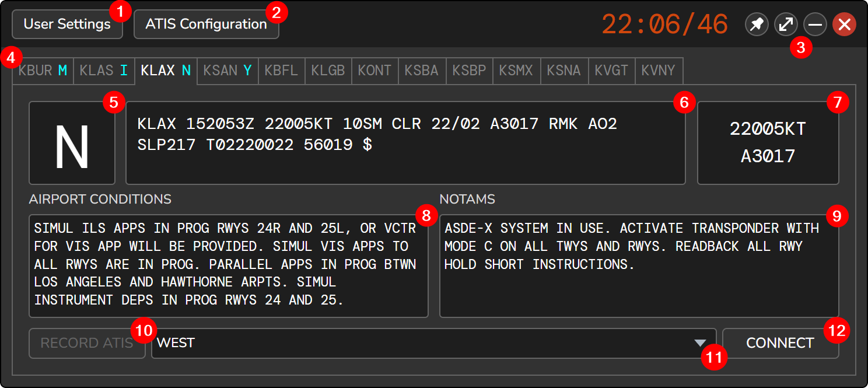Edit the NOTAMs text field
The height and width of the screenshot is (388, 868).
point(639,265)
